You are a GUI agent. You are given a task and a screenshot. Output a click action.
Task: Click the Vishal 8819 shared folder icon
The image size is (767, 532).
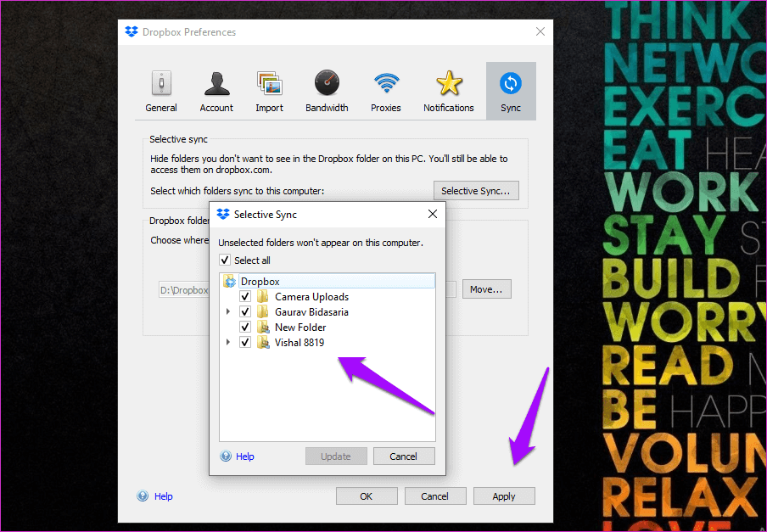pos(263,342)
